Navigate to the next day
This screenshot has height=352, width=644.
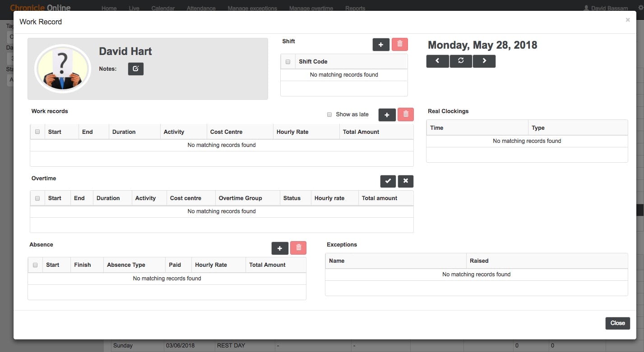484,60
